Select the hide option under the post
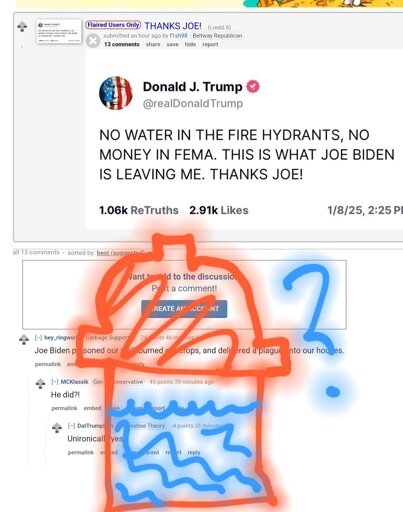This screenshot has height=512, width=403. [190, 44]
